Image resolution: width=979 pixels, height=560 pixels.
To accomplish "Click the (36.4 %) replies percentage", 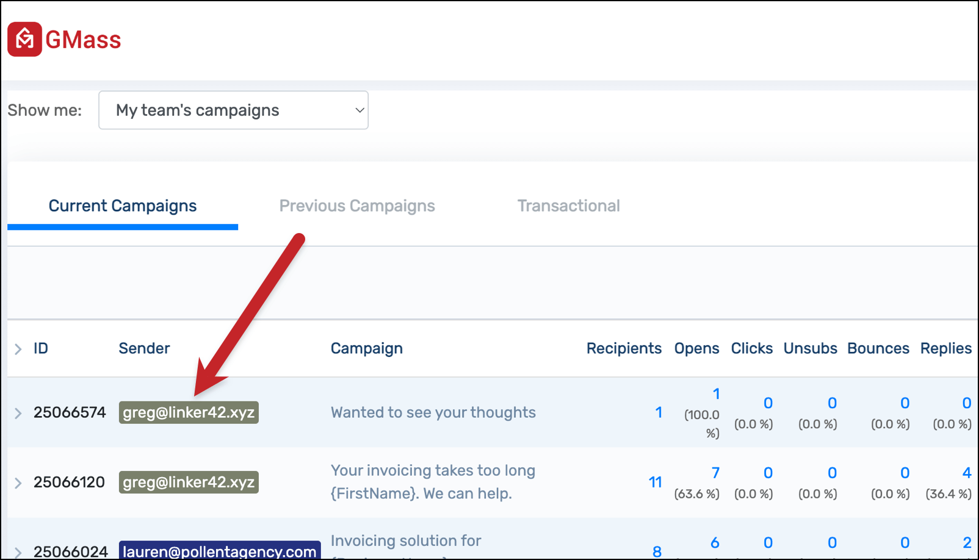I will pyautogui.click(x=948, y=494).
